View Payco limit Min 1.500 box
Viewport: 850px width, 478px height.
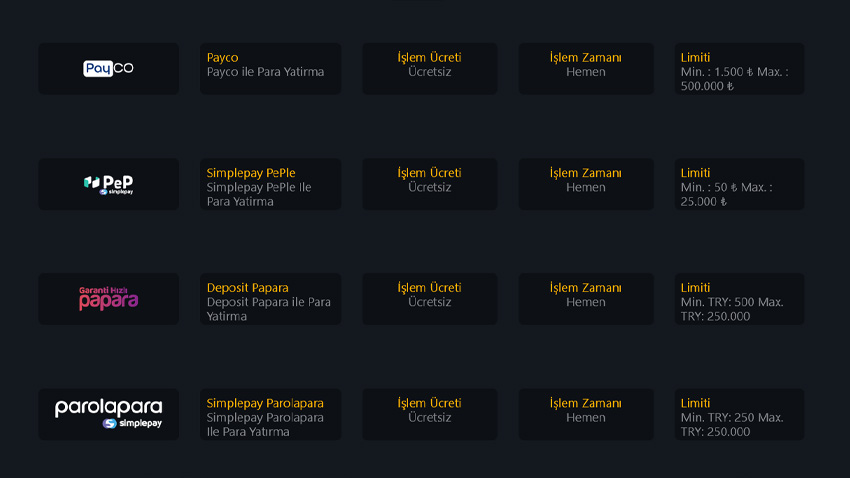pyautogui.click(x=739, y=69)
